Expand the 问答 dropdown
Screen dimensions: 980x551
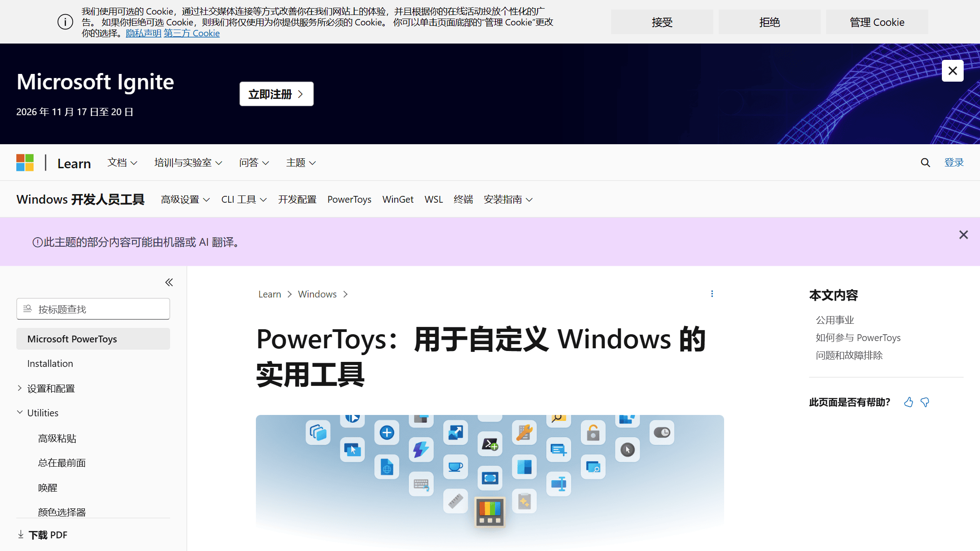pos(254,162)
